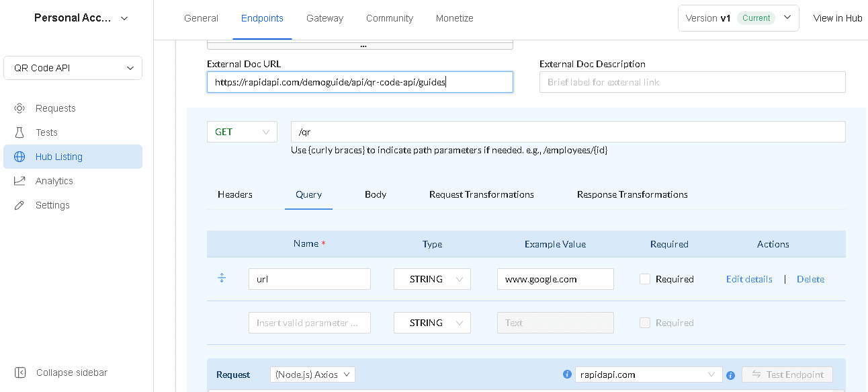Open the (Node.js) Axios language dropdown
This screenshot has height=392, width=868.
coord(312,375)
